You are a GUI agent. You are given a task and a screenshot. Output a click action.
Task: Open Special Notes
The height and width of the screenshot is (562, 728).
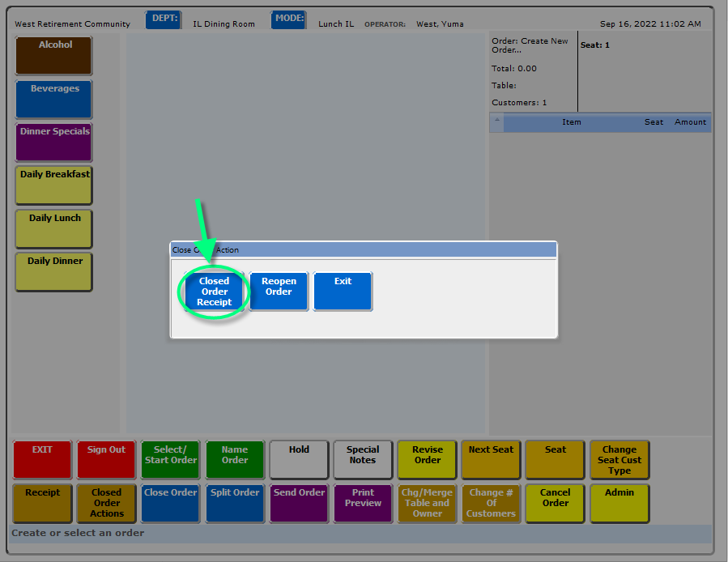[x=363, y=460]
